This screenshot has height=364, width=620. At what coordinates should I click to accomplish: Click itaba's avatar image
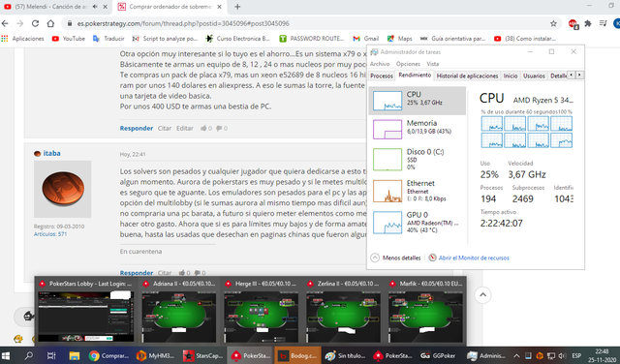click(x=62, y=189)
